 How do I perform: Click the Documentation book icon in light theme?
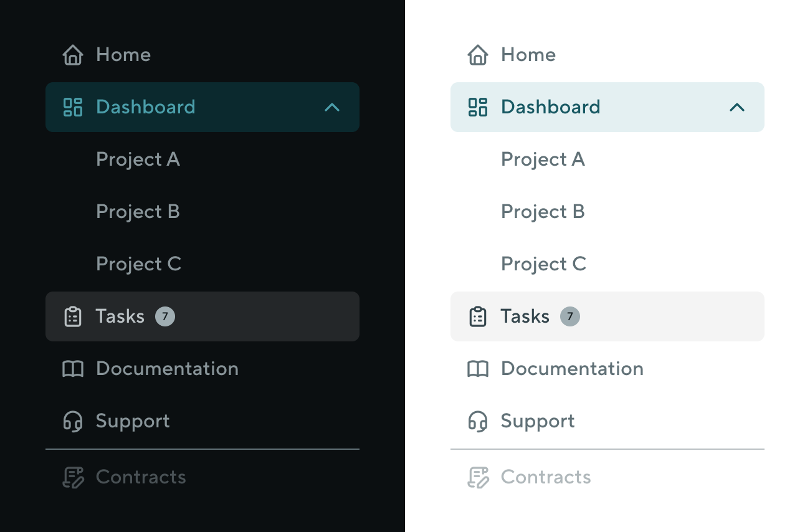coord(478,368)
